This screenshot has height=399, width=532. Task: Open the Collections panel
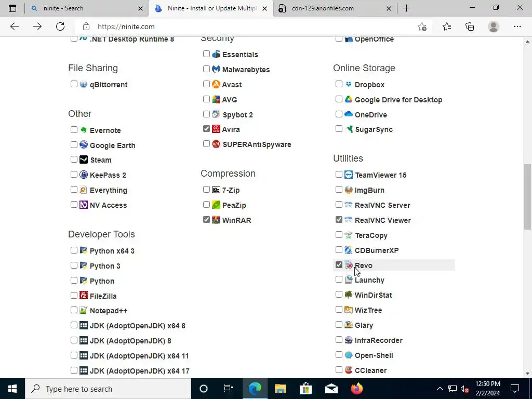[470, 26]
